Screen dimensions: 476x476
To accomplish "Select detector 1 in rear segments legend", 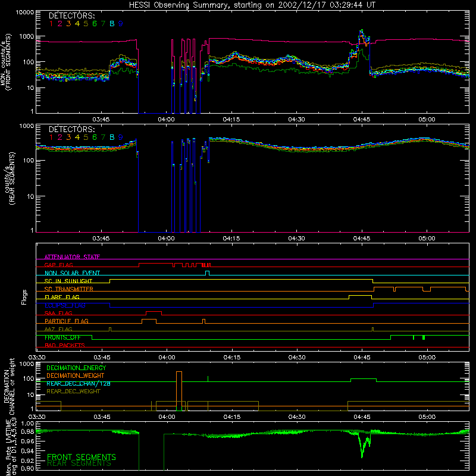I will [x=51, y=137].
